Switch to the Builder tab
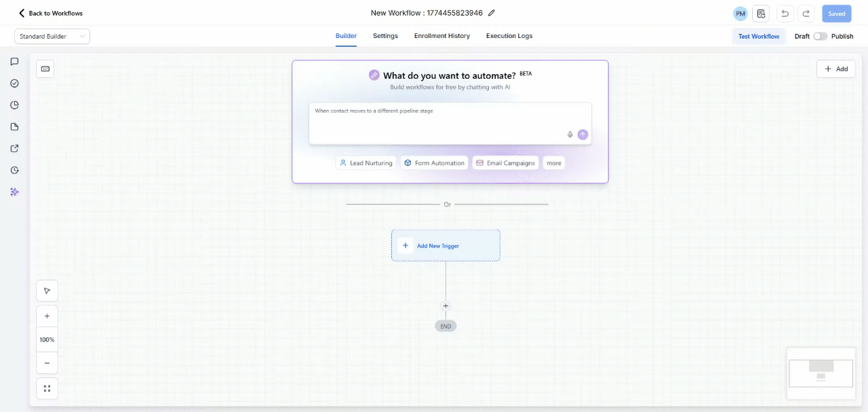 coord(346,36)
